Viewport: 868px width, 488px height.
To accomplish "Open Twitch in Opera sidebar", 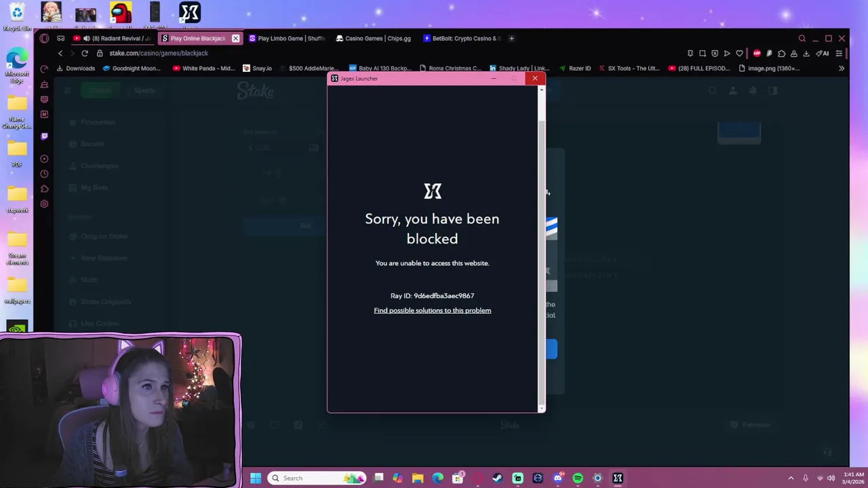I will [x=44, y=136].
